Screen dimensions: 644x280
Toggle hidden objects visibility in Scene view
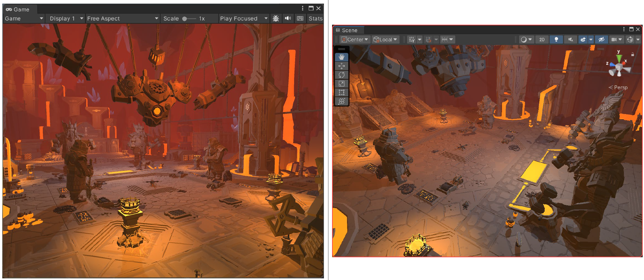coord(601,40)
